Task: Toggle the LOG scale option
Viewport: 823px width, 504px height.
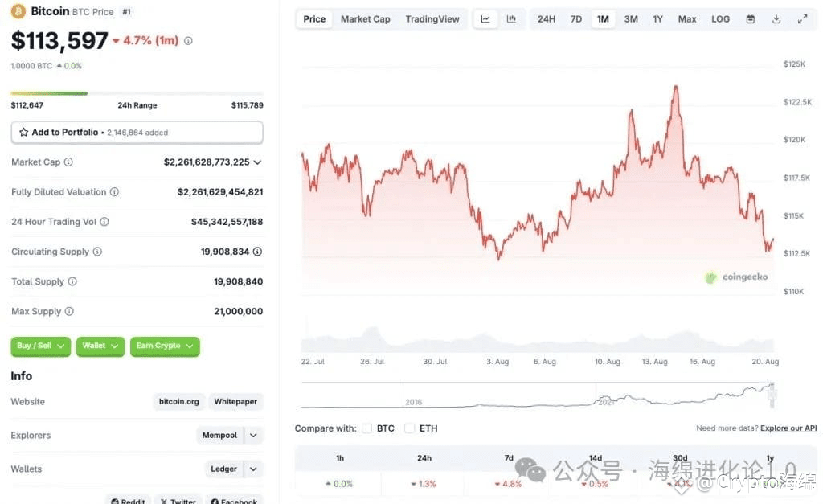Action: pyautogui.click(x=720, y=19)
